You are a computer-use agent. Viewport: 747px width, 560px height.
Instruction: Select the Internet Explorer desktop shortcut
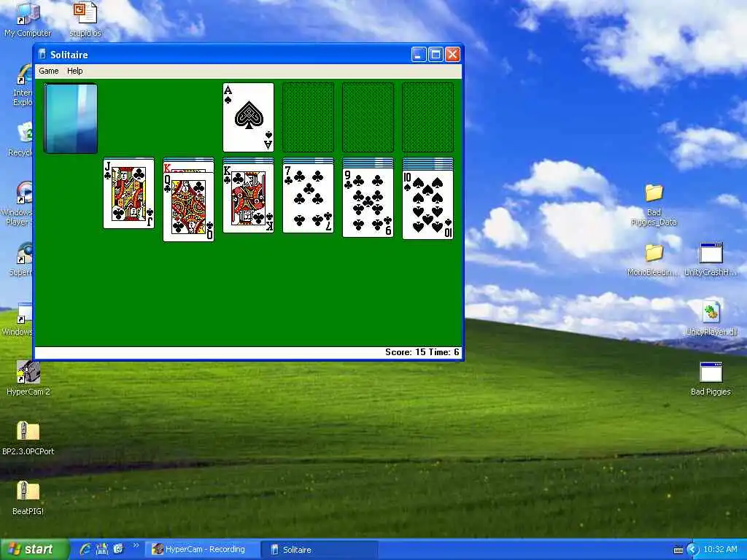coord(23,86)
